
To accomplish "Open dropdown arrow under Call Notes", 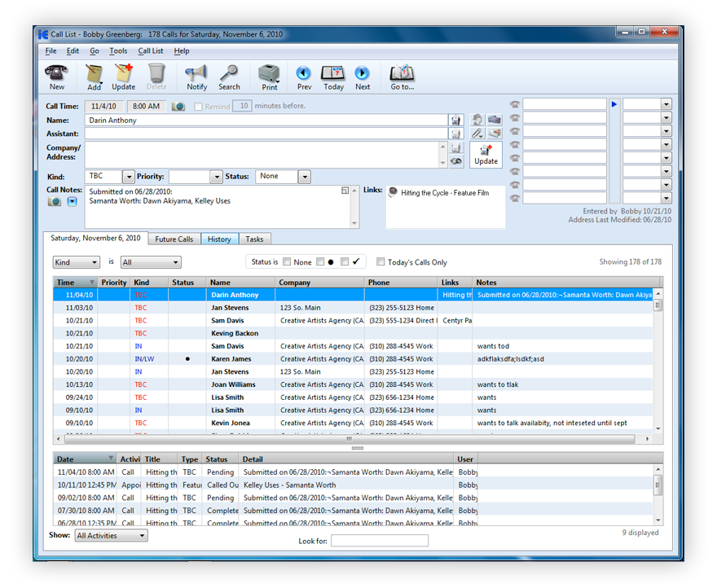I will pos(73,202).
